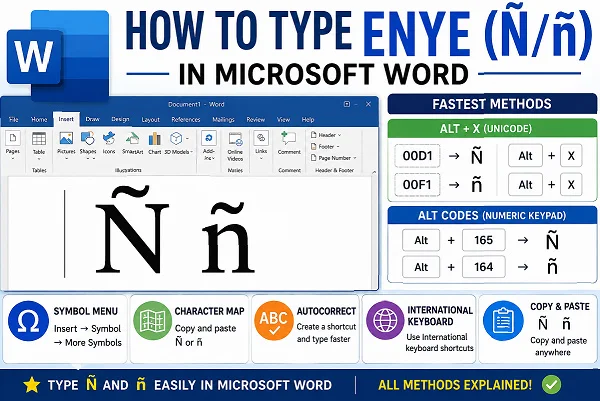Select the Icons button in Illustrations
The height and width of the screenshot is (401, 600).
tap(109, 143)
